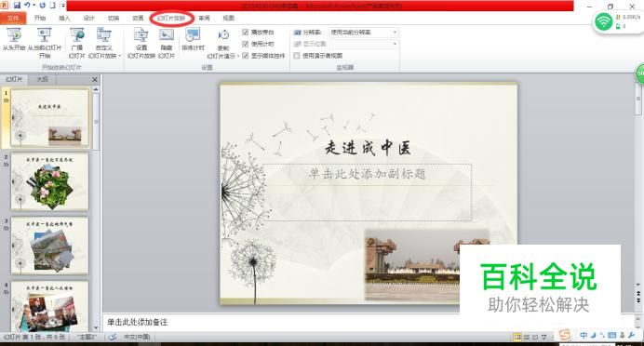Click thumbnail pane scroll down arrow
The image size is (644, 346).
[x=96, y=328]
